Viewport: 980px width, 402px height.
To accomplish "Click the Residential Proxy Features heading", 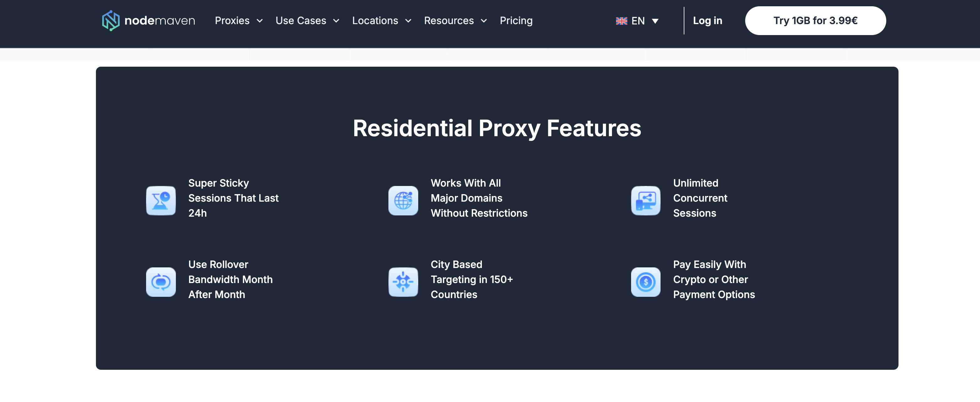I will pyautogui.click(x=497, y=128).
